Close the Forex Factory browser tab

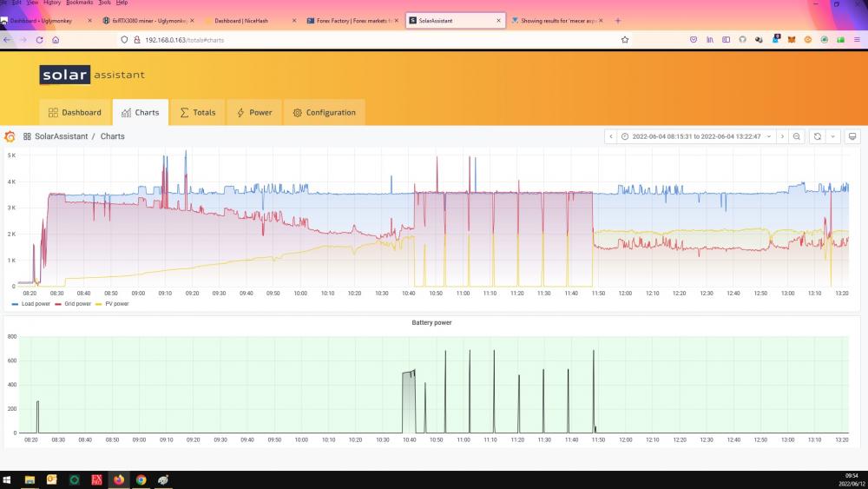(397, 21)
